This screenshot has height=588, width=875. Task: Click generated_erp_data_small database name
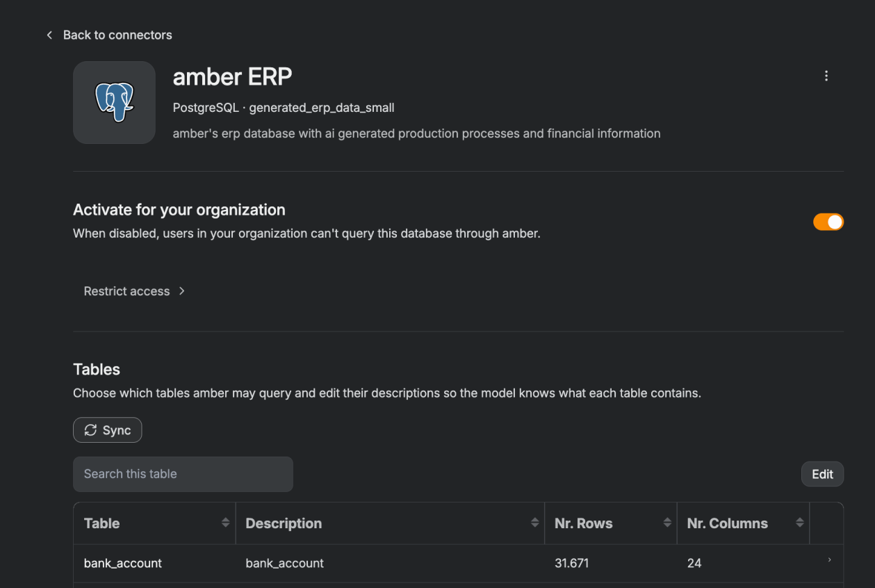tap(322, 108)
